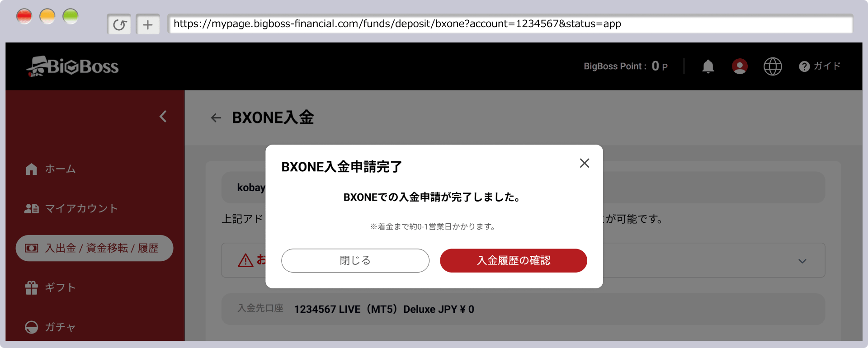868x348 pixels.
Task: Click the browser URL address bar
Action: [x=510, y=24]
